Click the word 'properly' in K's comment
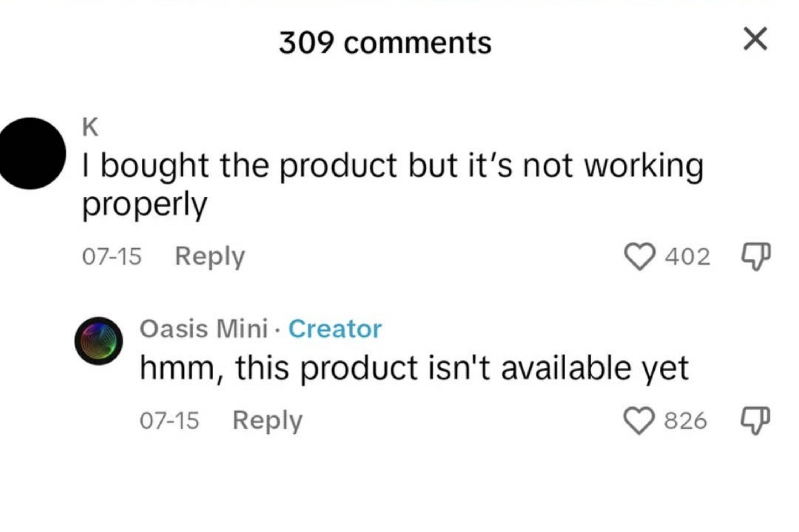799x532 pixels. [x=145, y=205]
